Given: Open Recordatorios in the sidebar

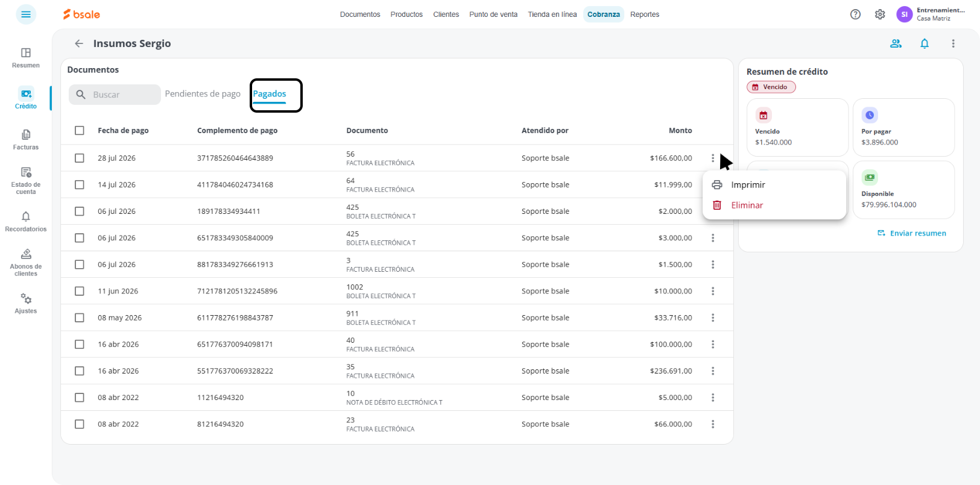Looking at the screenshot, I should click(26, 221).
